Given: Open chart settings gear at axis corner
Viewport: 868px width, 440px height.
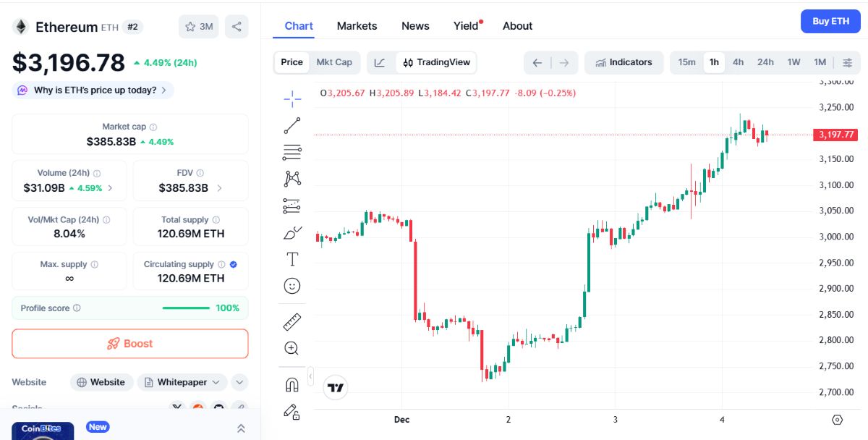Looking at the screenshot, I should click(x=838, y=420).
